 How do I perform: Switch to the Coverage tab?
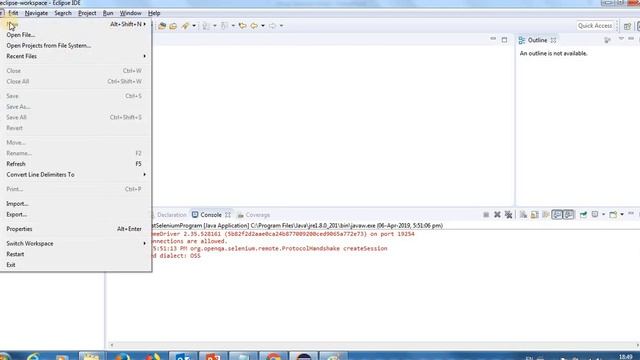[x=254, y=215]
